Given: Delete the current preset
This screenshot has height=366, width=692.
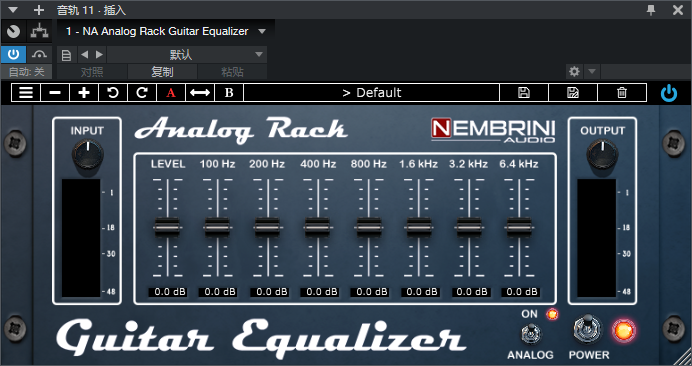Looking at the screenshot, I should (622, 93).
